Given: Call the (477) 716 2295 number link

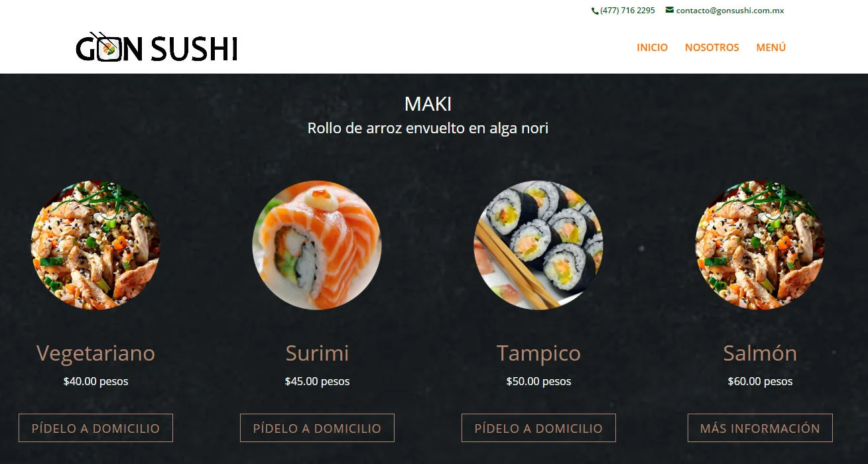Looking at the screenshot, I should point(627,11).
